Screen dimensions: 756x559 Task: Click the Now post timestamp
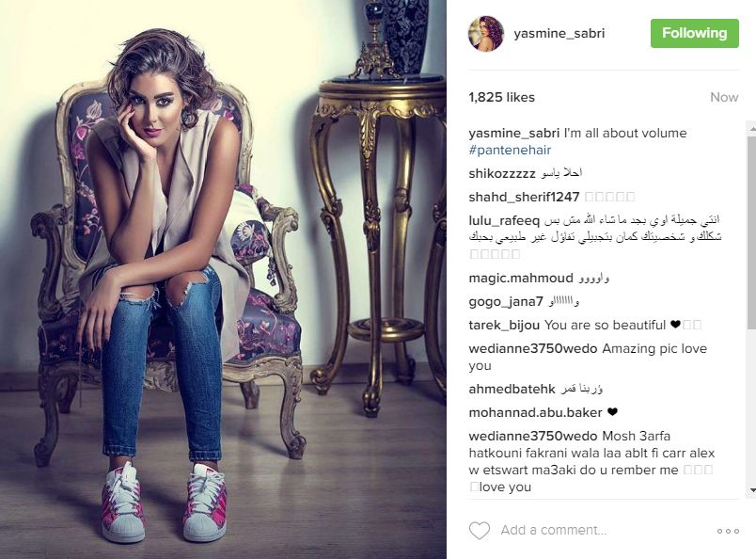pos(724,97)
